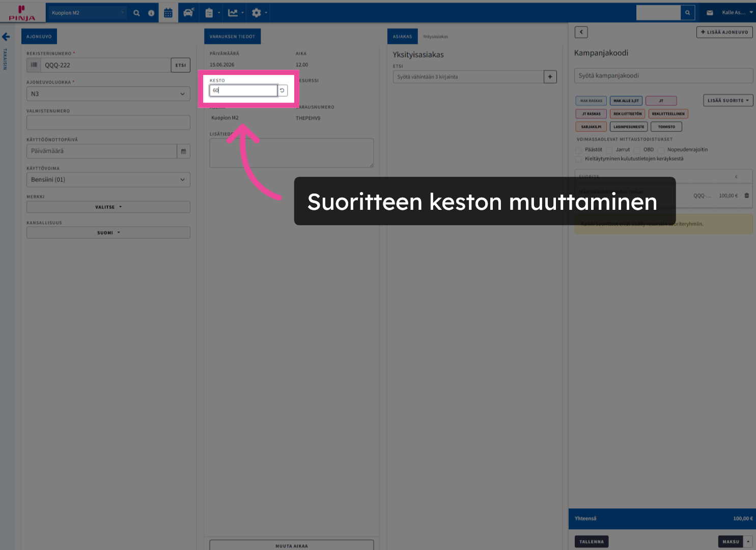756x550 pixels.
Task: Open the envelope messages icon
Action: pyautogui.click(x=710, y=13)
